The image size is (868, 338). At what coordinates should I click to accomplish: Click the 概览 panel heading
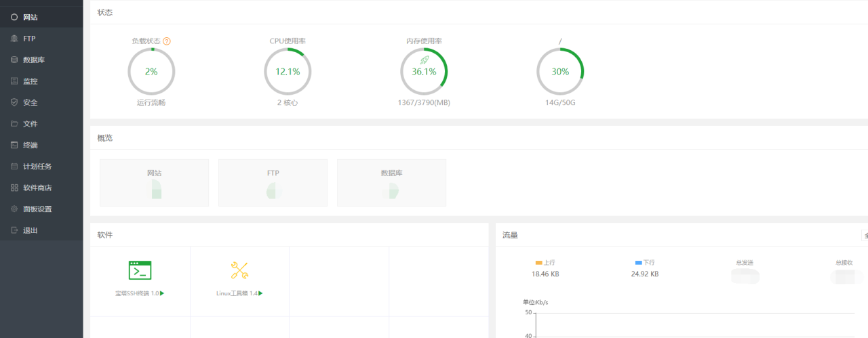point(105,138)
